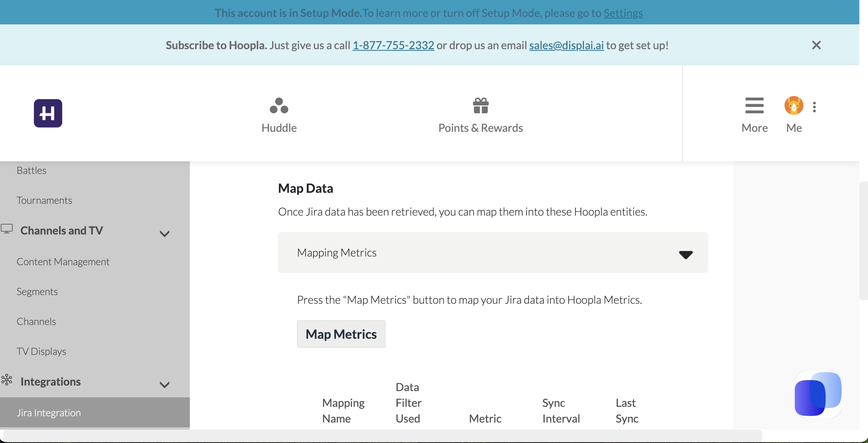Collapse the Integrations section chevron
This screenshot has width=868, height=443.
pos(165,385)
